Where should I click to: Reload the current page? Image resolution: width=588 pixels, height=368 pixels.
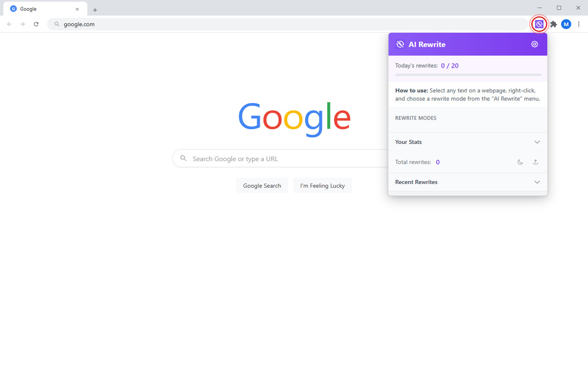coord(36,24)
